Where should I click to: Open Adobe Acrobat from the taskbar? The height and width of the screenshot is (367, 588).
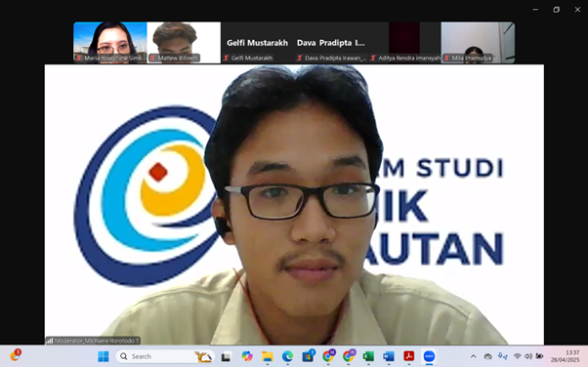click(x=408, y=356)
